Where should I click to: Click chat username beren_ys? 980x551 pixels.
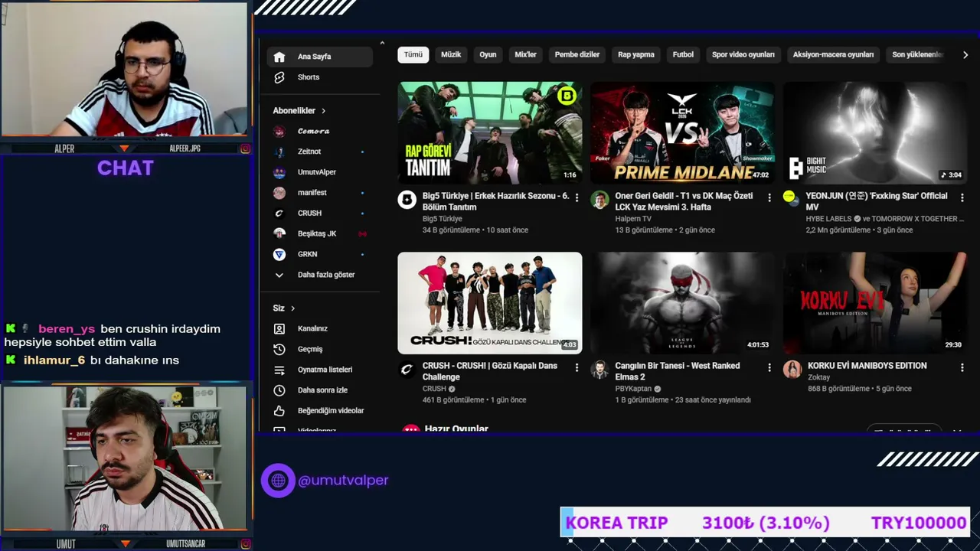click(67, 329)
